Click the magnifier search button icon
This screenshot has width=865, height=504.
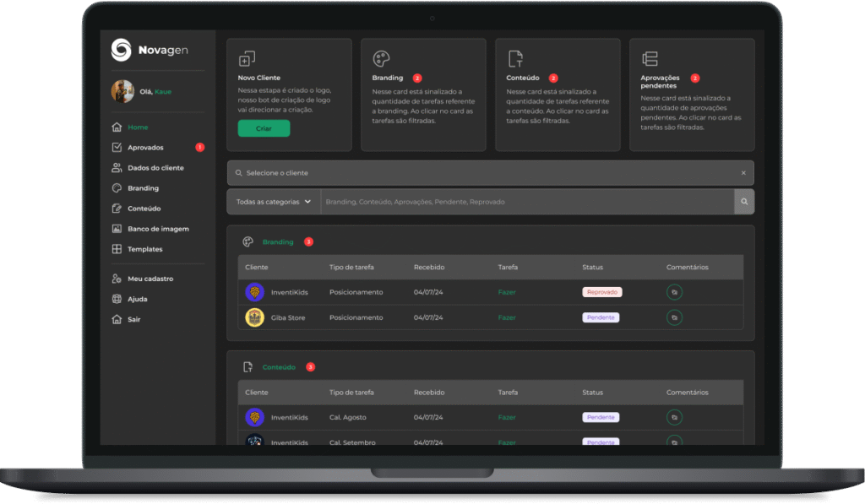click(744, 202)
